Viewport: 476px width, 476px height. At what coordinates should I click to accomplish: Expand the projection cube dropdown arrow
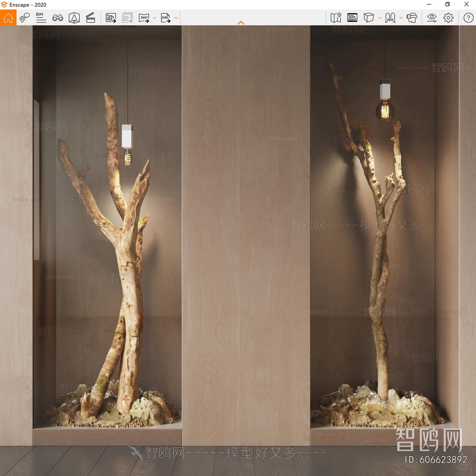point(380,18)
